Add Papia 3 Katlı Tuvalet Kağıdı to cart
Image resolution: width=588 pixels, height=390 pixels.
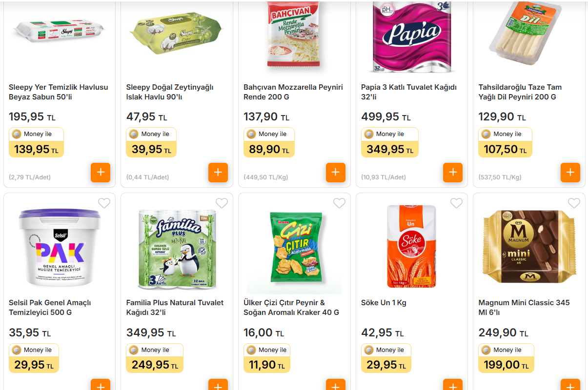[x=453, y=172]
